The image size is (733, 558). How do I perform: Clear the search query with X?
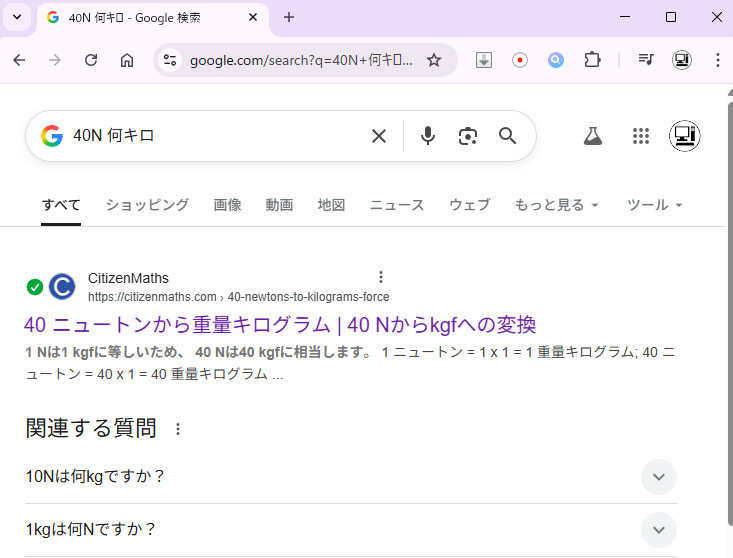pos(379,136)
